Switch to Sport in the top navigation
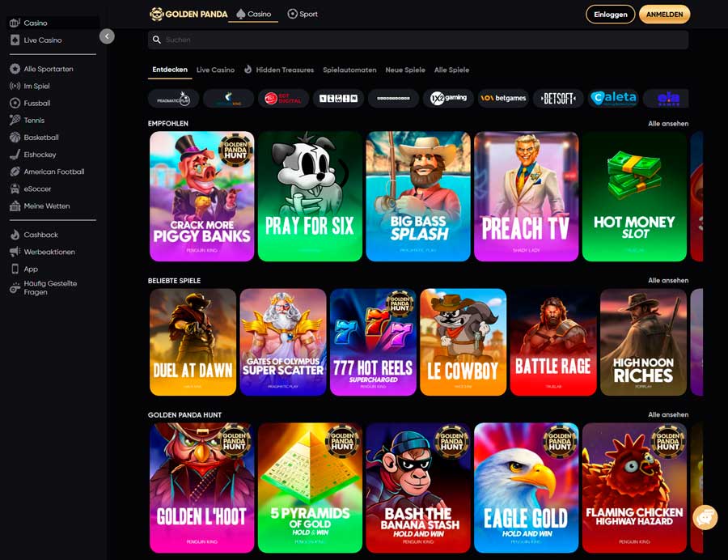 (303, 14)
